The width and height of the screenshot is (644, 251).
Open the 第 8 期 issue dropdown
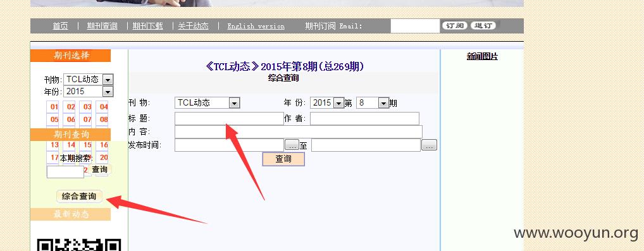[373, 102]
